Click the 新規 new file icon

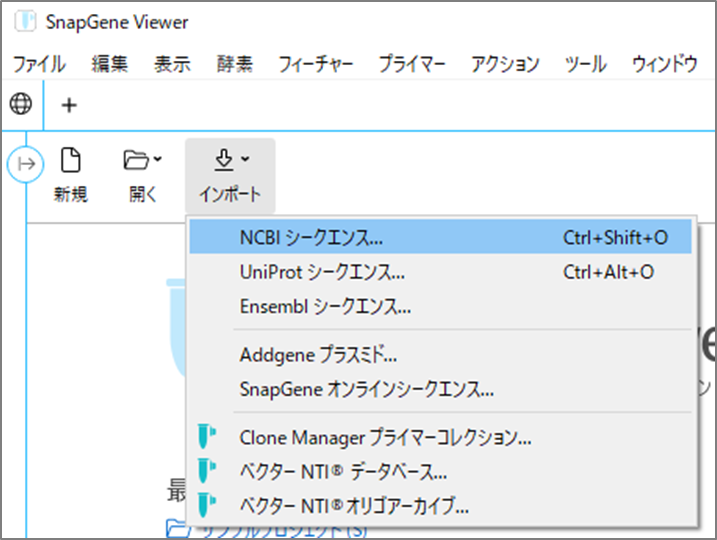point(70,160)
